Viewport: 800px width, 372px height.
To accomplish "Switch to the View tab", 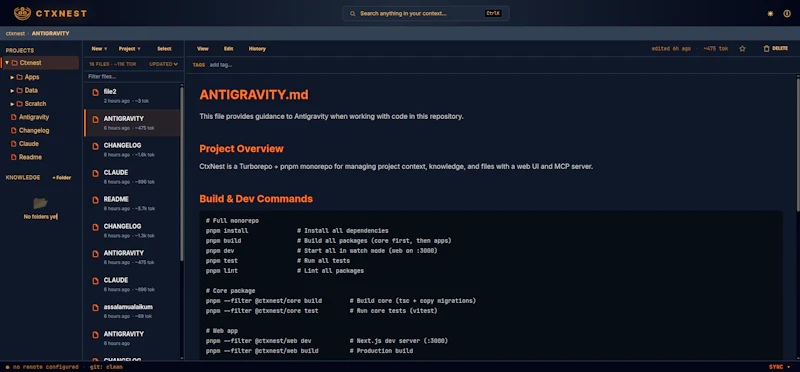I will pyautogui.click(x=203, y=49).
